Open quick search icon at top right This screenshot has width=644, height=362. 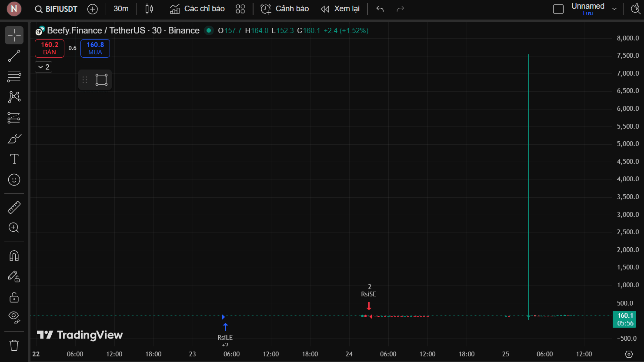tap(635, 9)
